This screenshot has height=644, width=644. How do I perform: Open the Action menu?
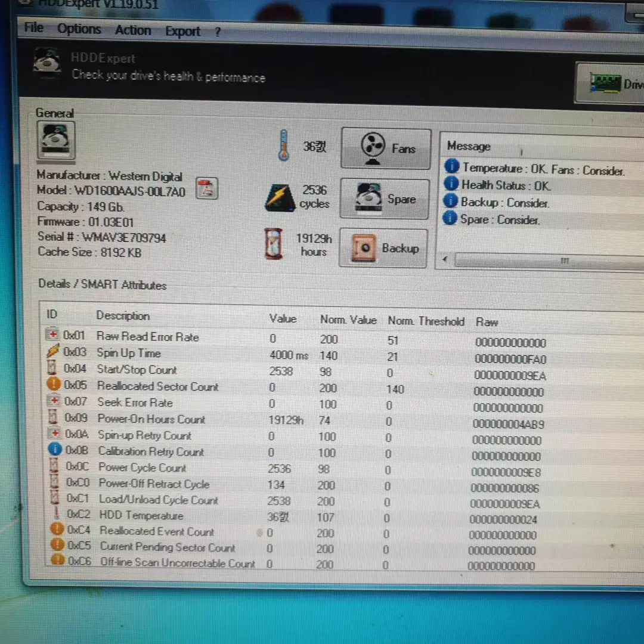click(133, 30)
